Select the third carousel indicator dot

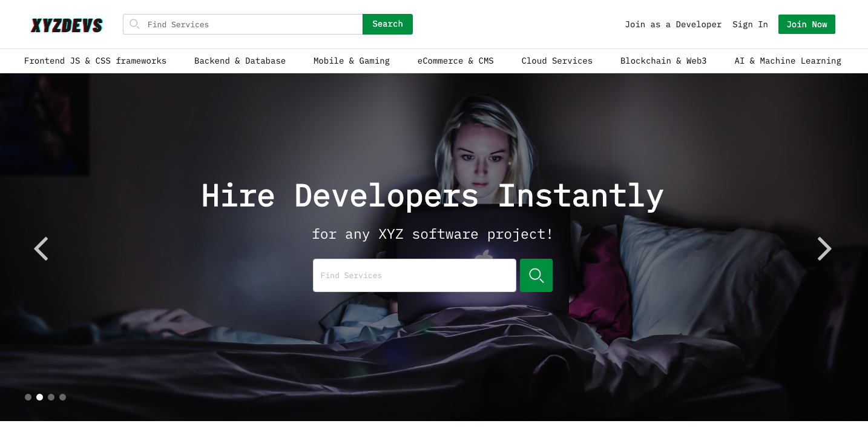51,397
